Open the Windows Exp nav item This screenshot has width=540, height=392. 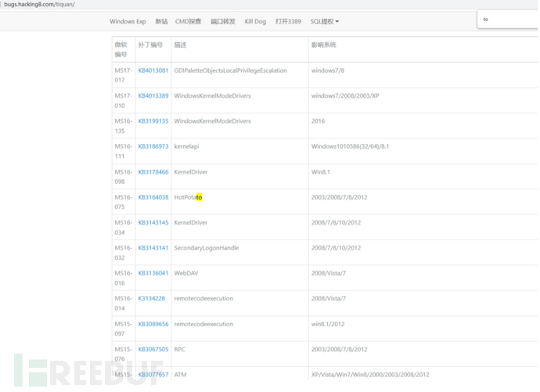128,21
